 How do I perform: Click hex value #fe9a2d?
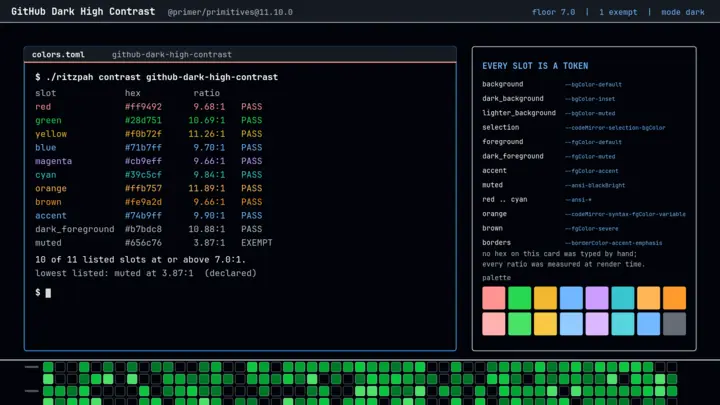[143, 202]
